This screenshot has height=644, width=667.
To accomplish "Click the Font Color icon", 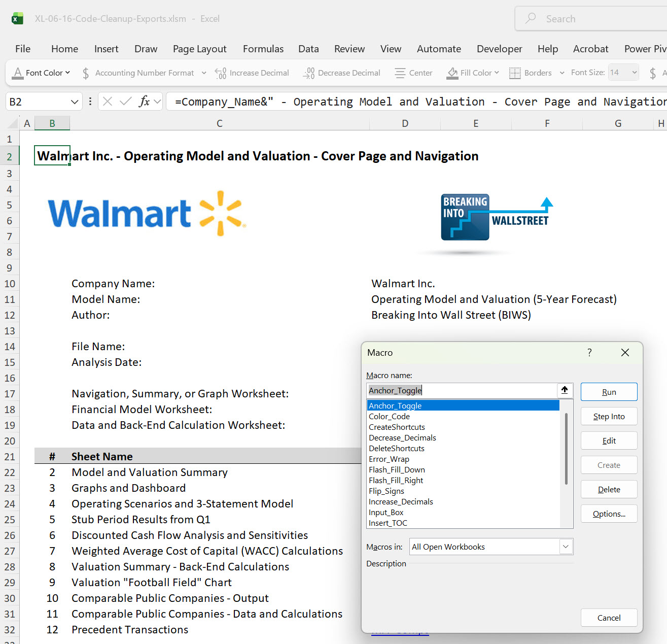I will pyautogui.click(x=18, y=73).
